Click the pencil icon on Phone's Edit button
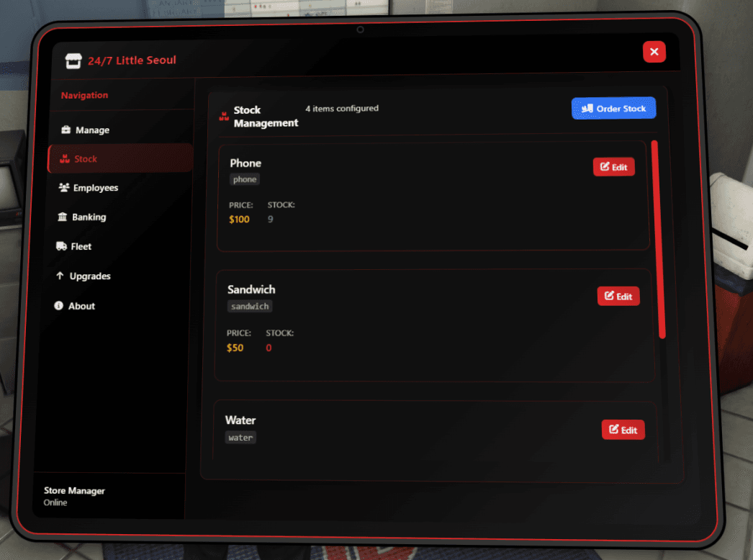Image resolution: width=753 pixels, height=560 pixels. [x=605, y=166]
